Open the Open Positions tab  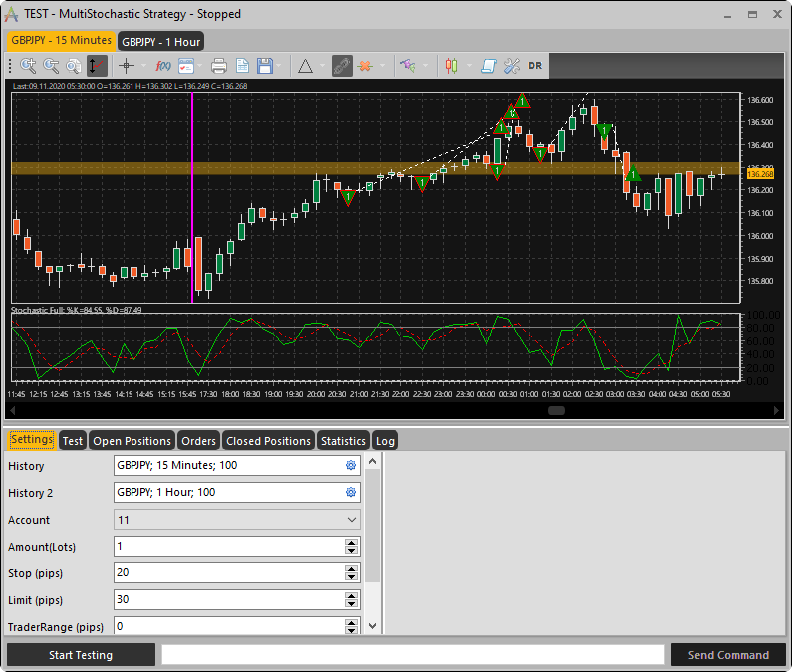[132, 441]
